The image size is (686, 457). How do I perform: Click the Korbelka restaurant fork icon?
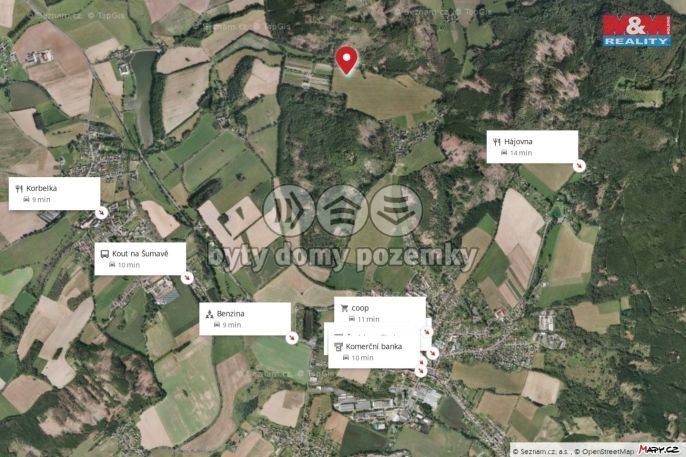[x=19, y=188]
